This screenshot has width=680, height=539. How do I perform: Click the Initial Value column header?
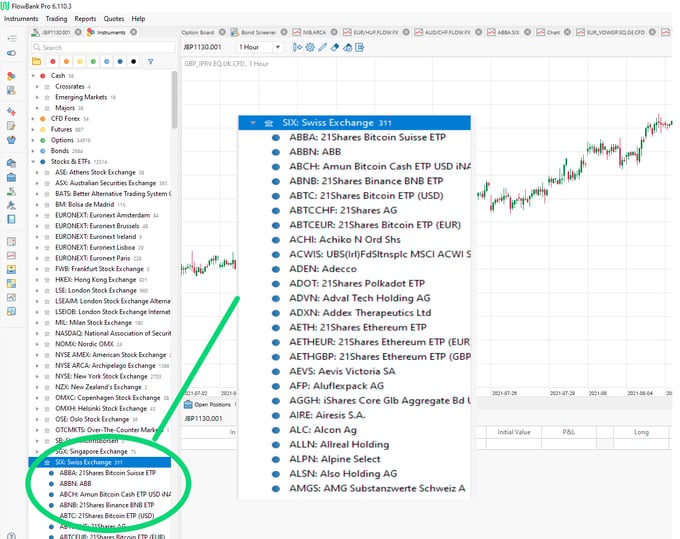click(x=514, y=432)
